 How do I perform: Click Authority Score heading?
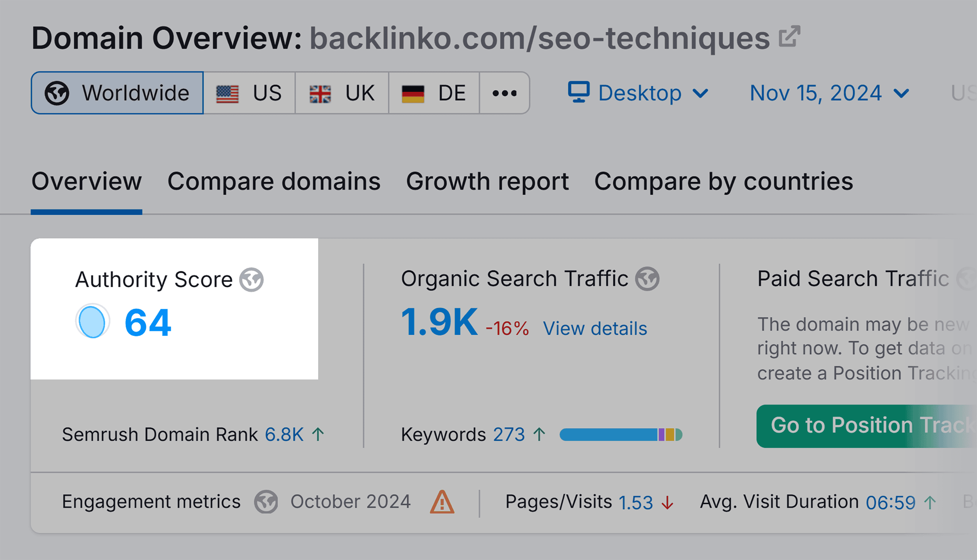154,280
